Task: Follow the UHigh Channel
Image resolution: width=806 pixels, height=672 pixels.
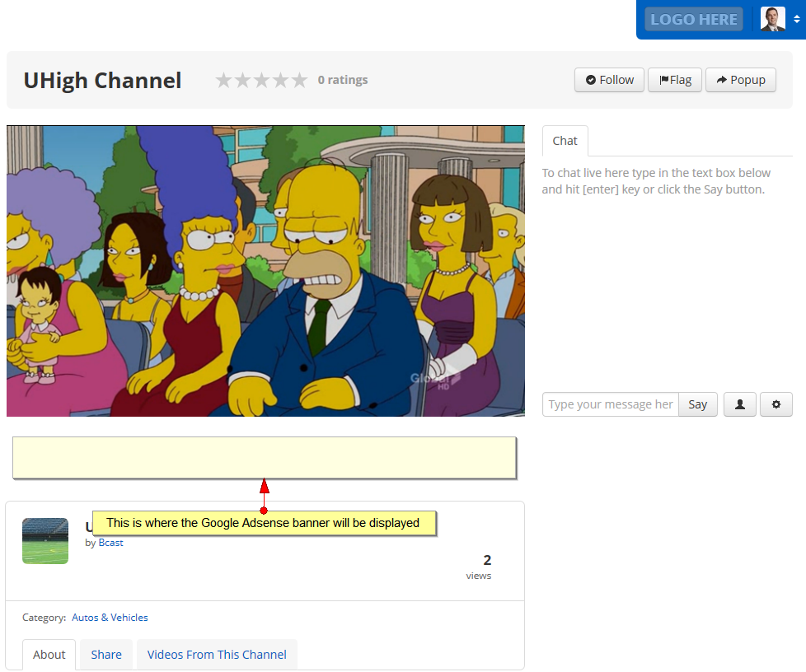Action: point(609,80)
